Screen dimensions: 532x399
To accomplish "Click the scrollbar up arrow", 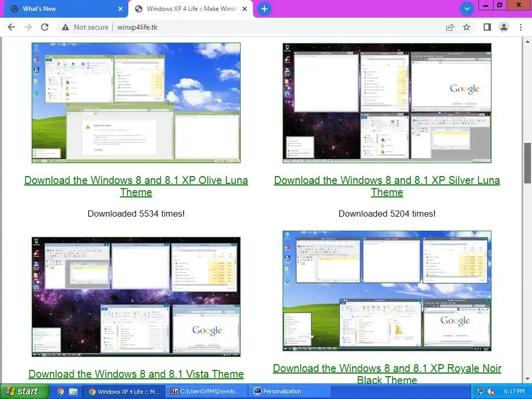I will pyautogui.click(x=527, y=42).
